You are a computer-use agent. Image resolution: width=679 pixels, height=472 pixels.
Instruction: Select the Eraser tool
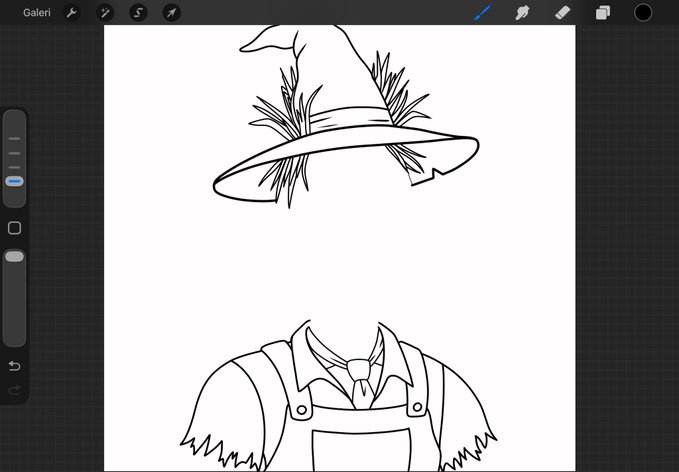tap(563, 13)
